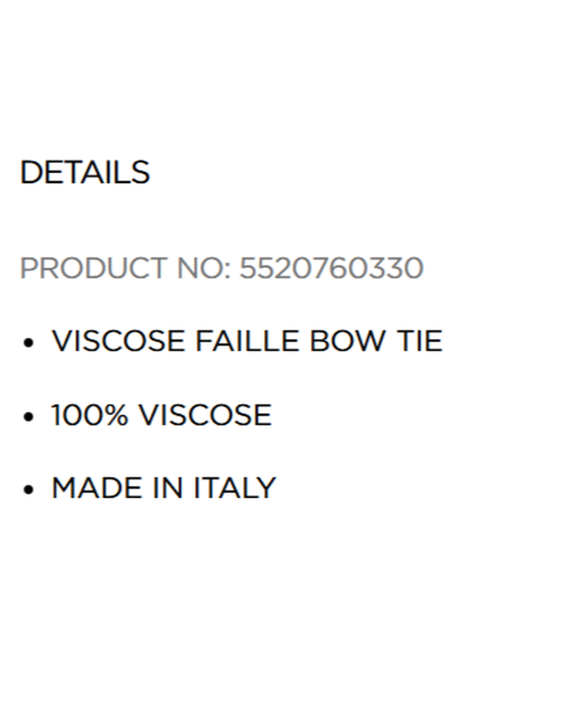Image resolution: width=588 pixels, height=714 pixels.
Task: Click the bullet before 100% VISCOSE
Action: coord(29,417)
